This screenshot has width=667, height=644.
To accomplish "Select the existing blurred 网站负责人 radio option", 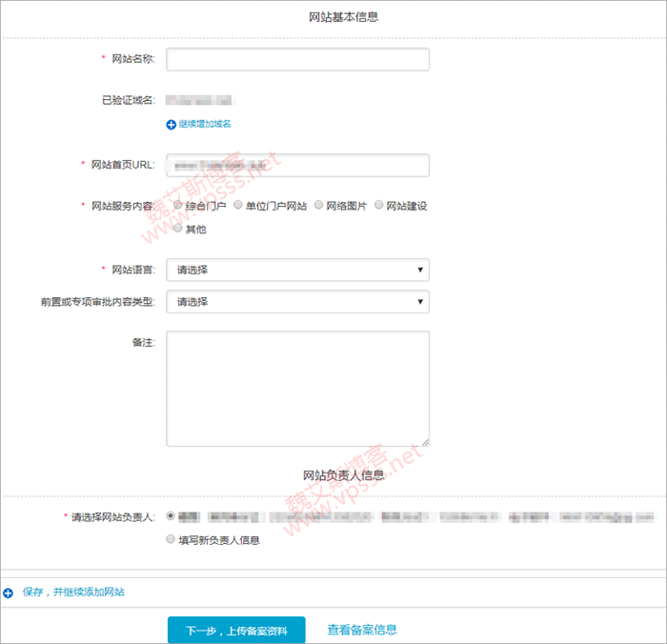I will 171,516.
